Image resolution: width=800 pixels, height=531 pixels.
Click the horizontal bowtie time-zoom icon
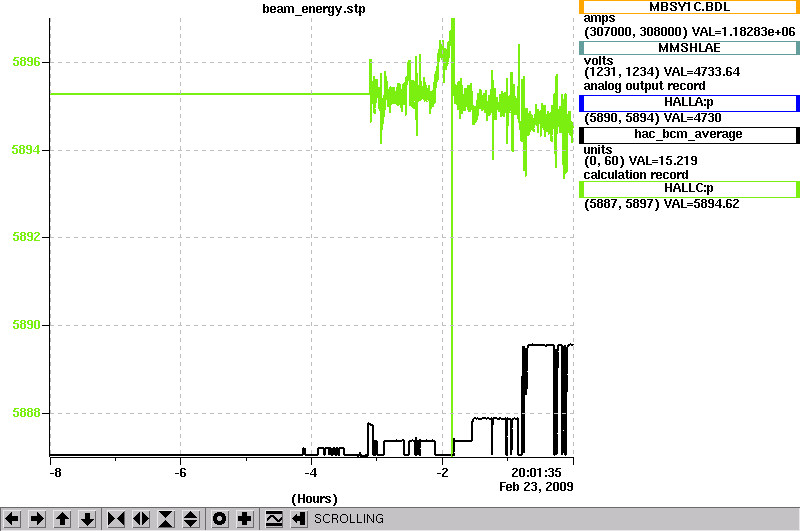[116, 519]
